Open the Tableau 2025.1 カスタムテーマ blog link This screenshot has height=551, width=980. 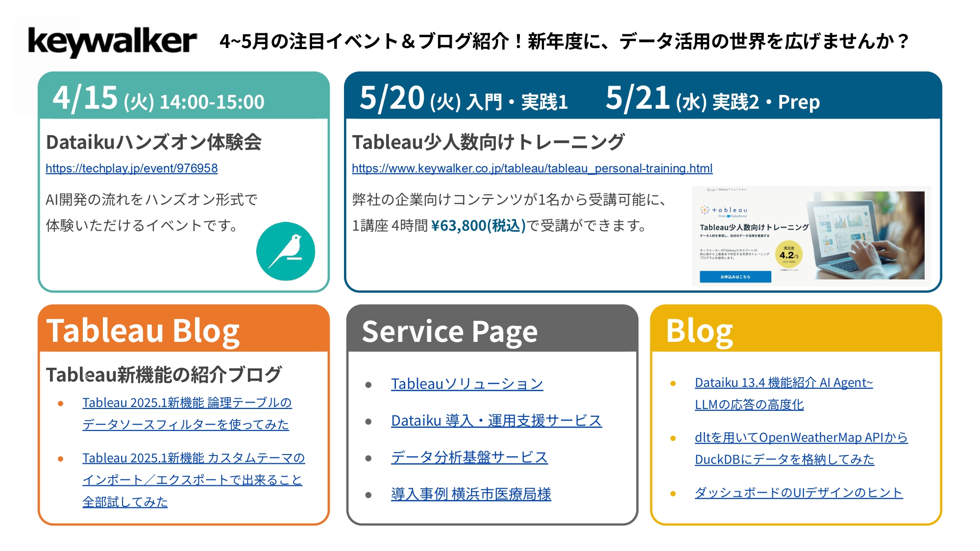coord(194,479)
